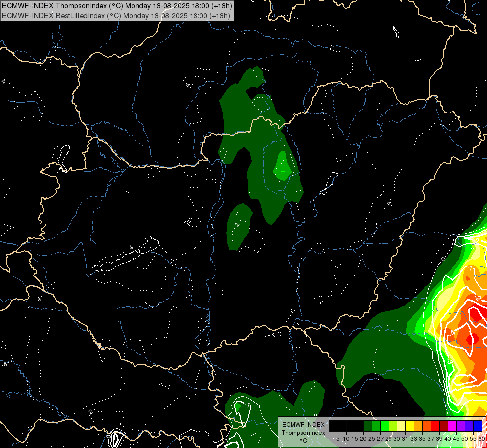The width and height of the screenshot is (487, 448).
Task: Click the ECMWF-INDEX BestLiftedIndex title line
Action: (x=116, y=15)
